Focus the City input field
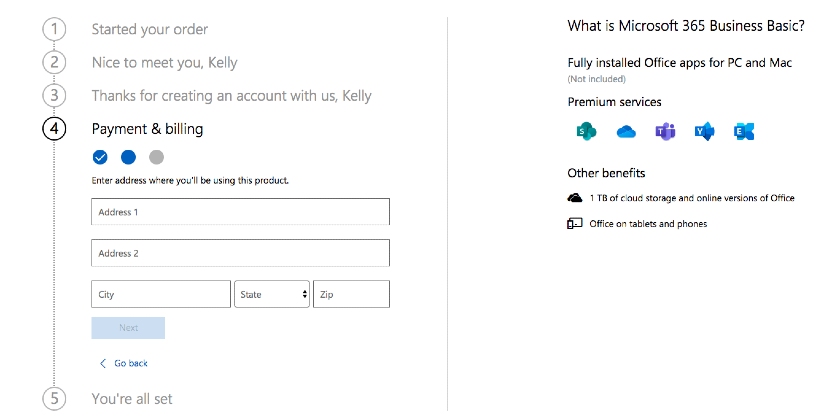The width and height of the screenshot is (840, 418). 161,294
